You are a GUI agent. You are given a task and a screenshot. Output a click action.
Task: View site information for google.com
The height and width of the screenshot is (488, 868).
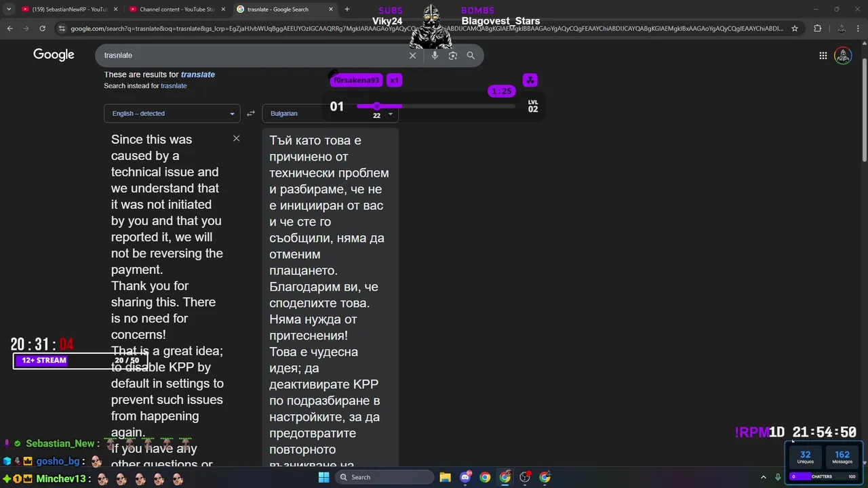coord(62,28)
